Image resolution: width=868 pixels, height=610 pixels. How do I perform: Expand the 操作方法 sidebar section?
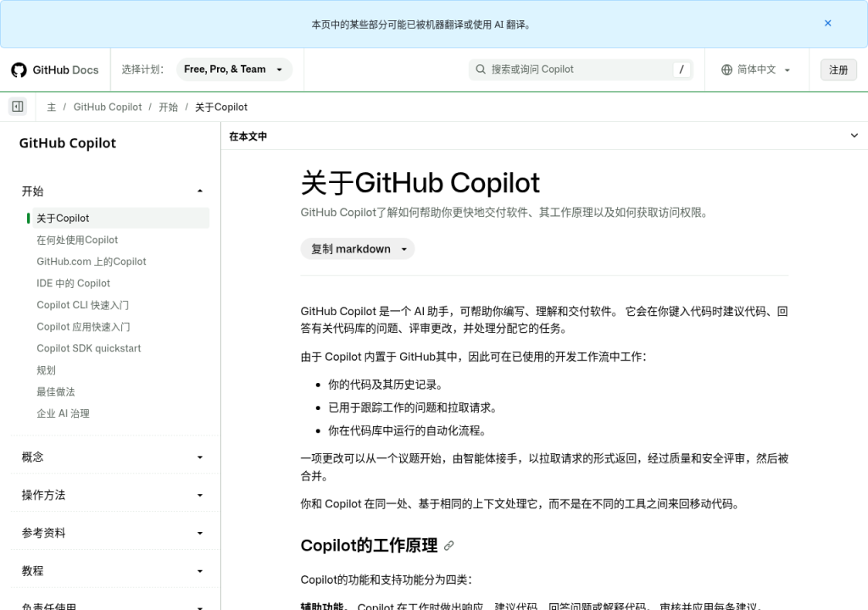112,495
